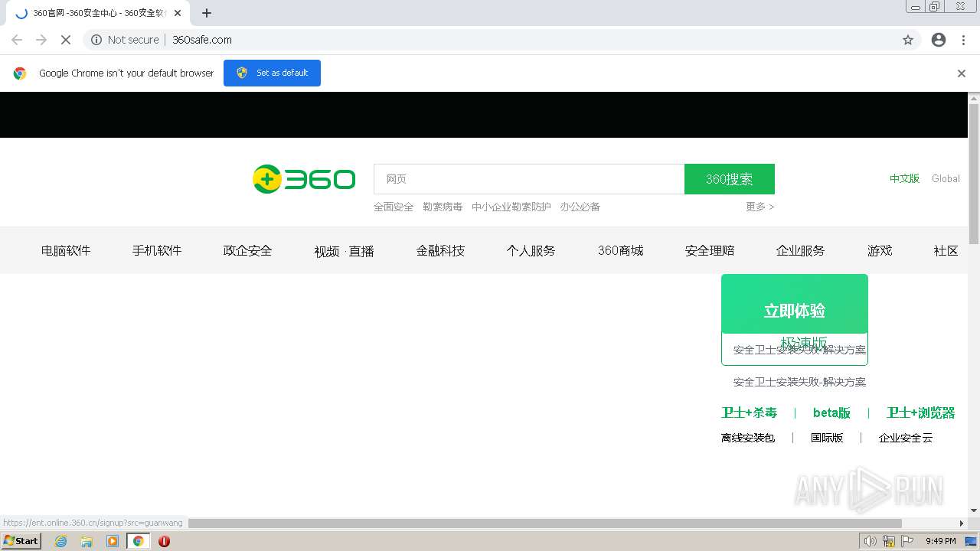Open the 全面安全 link

click(x=394, y=207)
